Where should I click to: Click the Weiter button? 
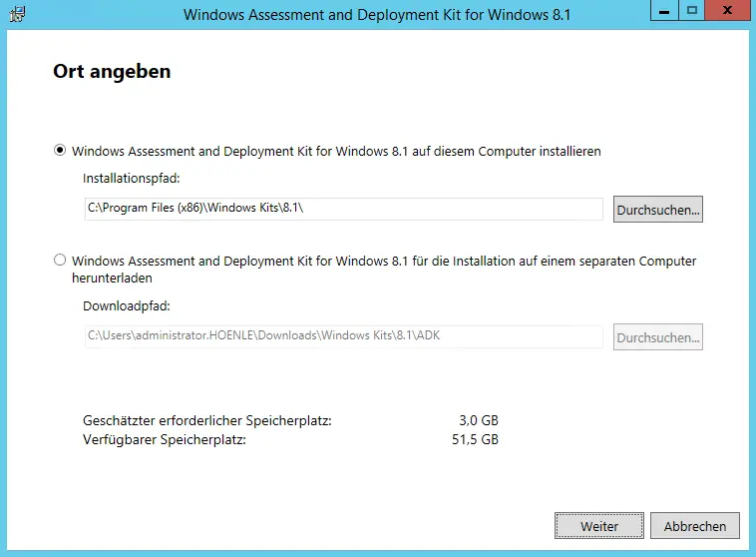(598, 526)
